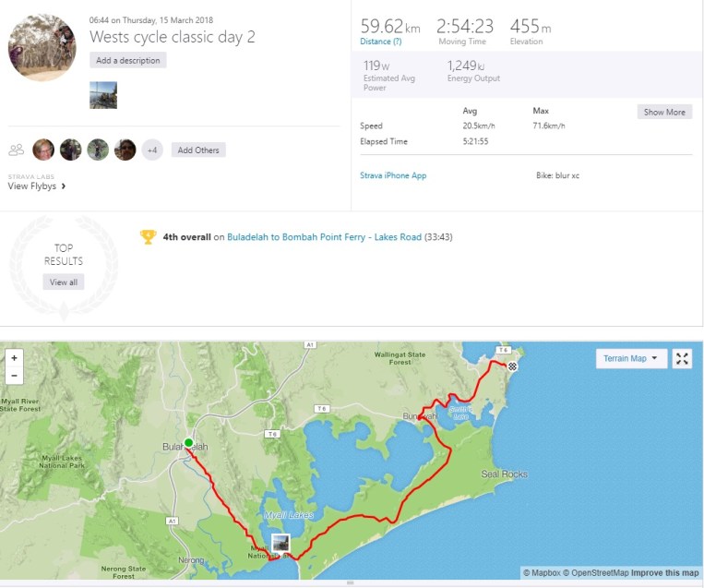Screen dimensions: 704x588
Task: Open the Strava iPhone App link
Action: 393,175
